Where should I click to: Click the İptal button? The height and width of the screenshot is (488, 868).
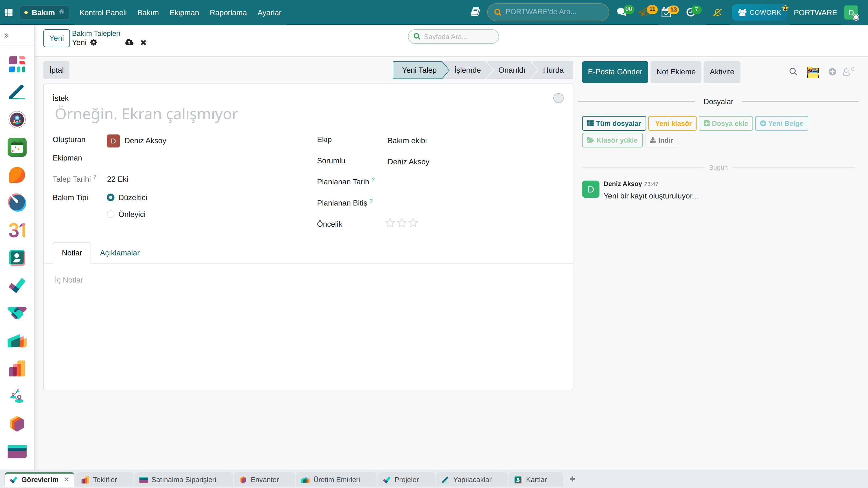[x=56, y=70]
